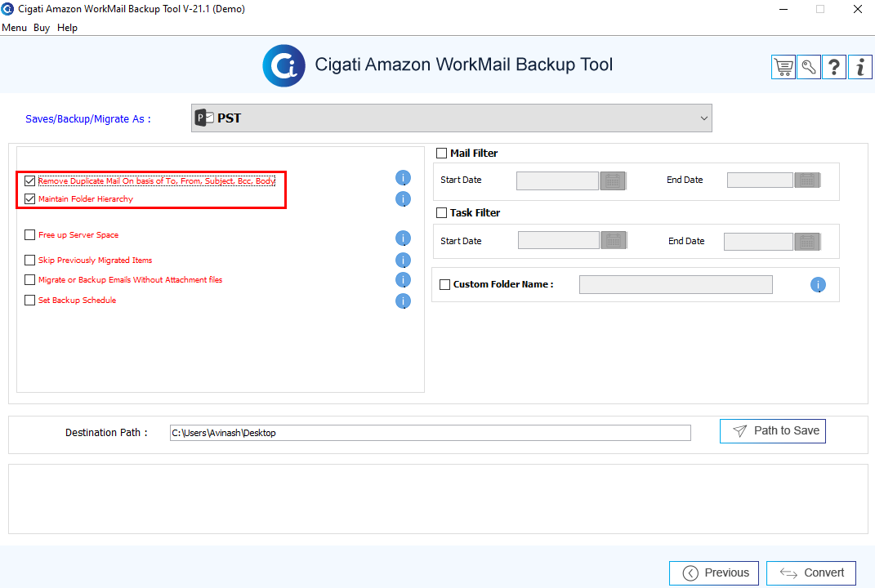Check the Mail Filter checkbox
Image resolution: width=875 pixels, height=588 pixels.
(x=441, y=153)
